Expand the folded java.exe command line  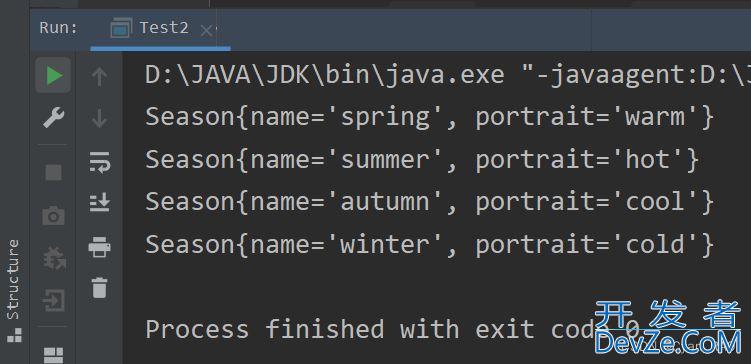447,75
